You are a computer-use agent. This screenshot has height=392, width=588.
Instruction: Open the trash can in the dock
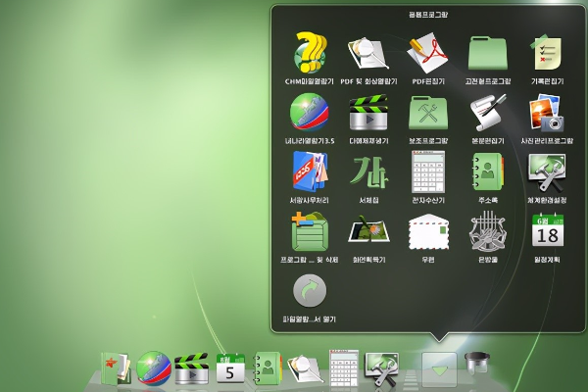(477, 365)
